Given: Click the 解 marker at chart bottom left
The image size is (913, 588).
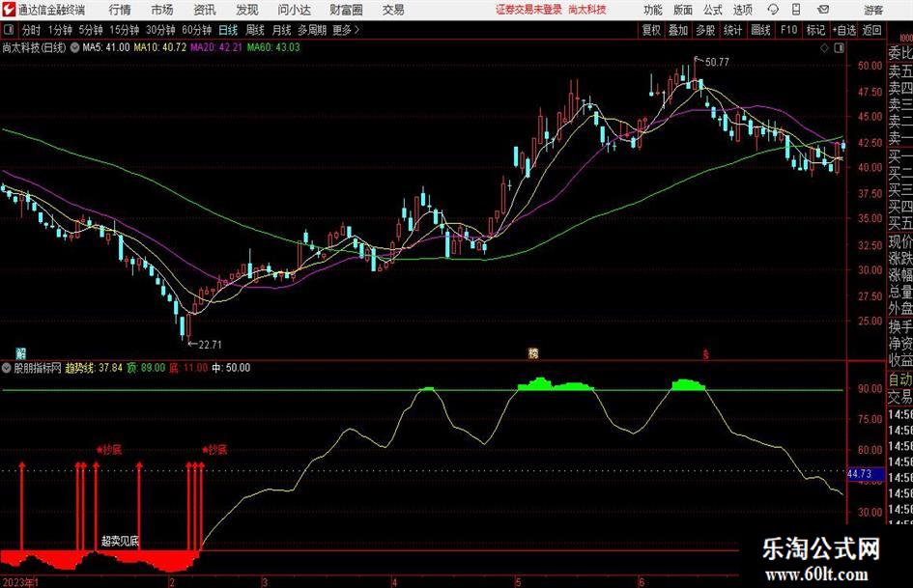Looking at the screenshot, I should point(21,352).
